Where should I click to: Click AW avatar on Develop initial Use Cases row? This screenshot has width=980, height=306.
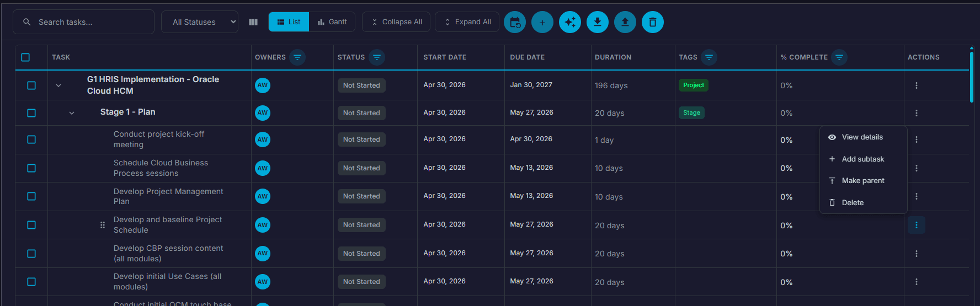263,282
